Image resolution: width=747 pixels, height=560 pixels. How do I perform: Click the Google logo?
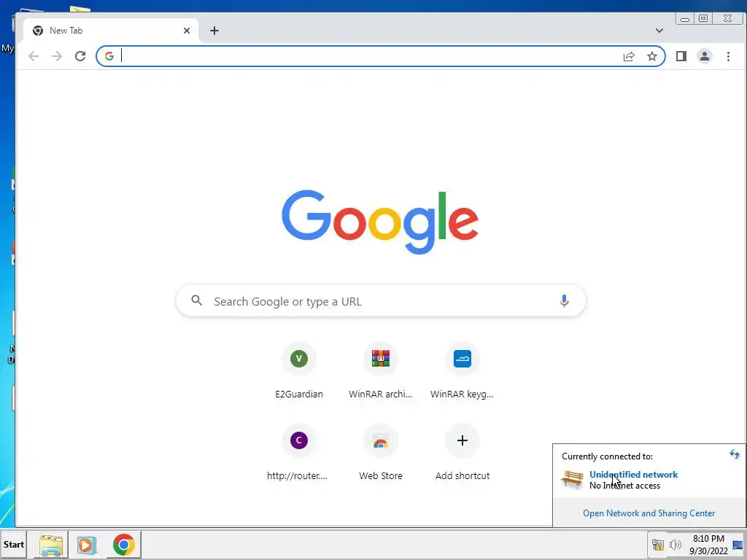click(x=379, y=222)
